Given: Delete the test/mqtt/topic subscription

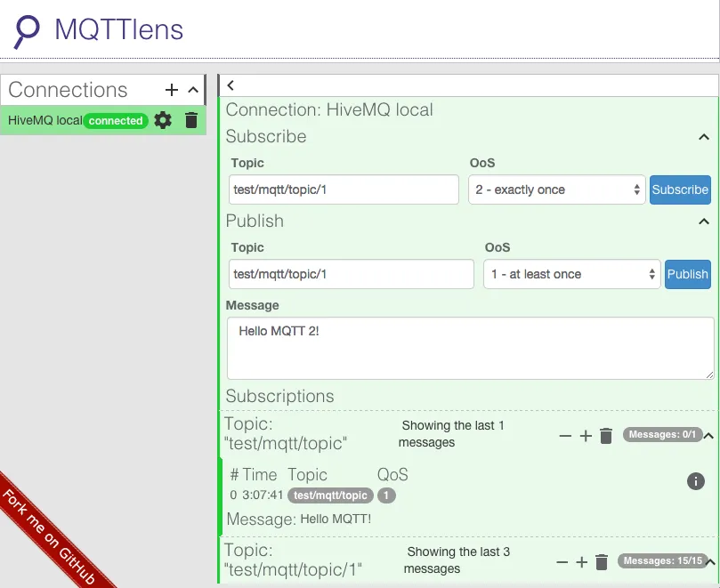Looking at the screenshot, I should click(606, 436).
